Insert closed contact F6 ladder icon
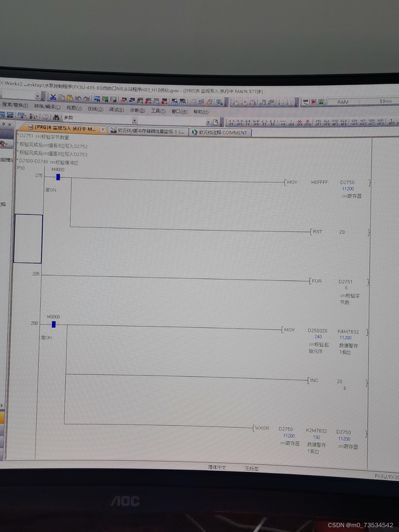Image resolution: width=399 pixels, height=532 pixels. tap(248, 122)
